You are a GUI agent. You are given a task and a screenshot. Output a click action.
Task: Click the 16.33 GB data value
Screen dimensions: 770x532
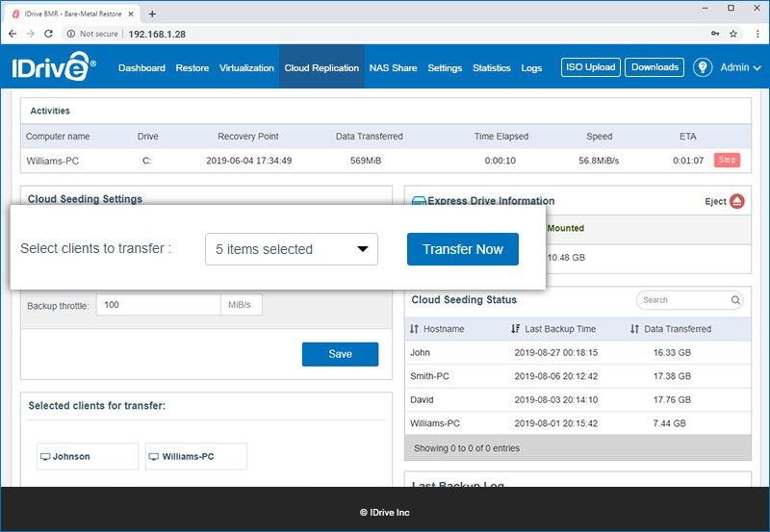point(672,352)
